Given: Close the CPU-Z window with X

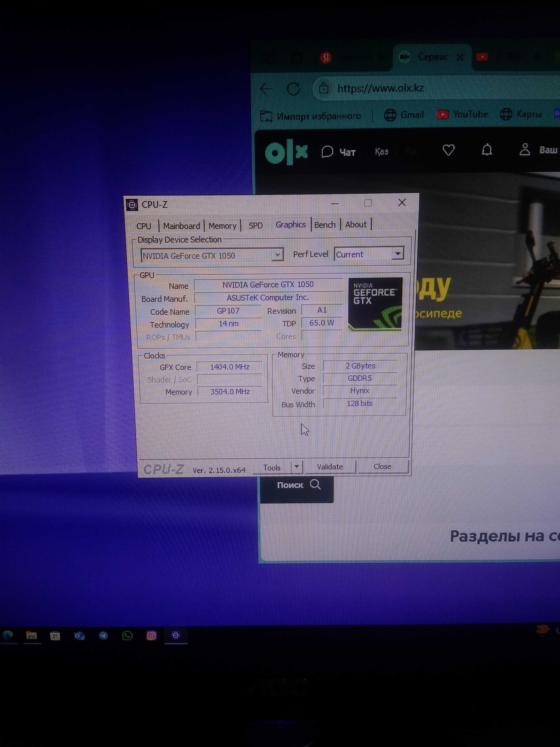Looking at the screenshot, I should pyautogui.click(x=402, y=203).
